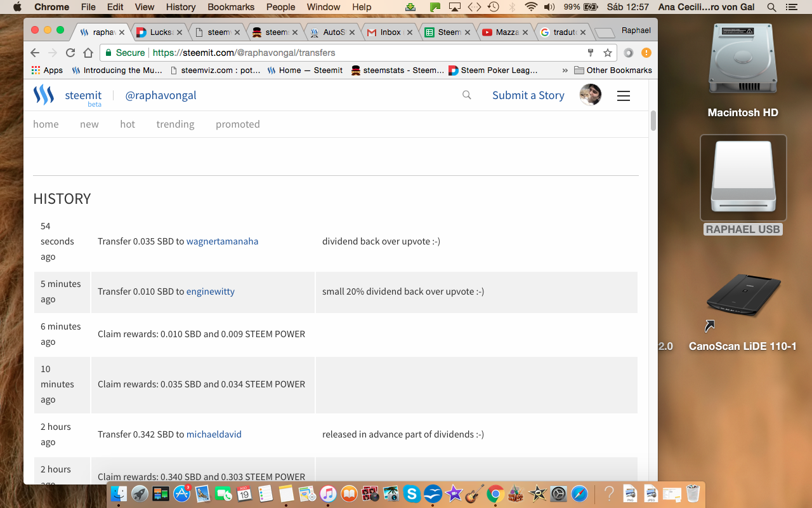Open the Chrome File menu
The width and height of the screenshot is (812, 508).
click(x=88, y=7)
